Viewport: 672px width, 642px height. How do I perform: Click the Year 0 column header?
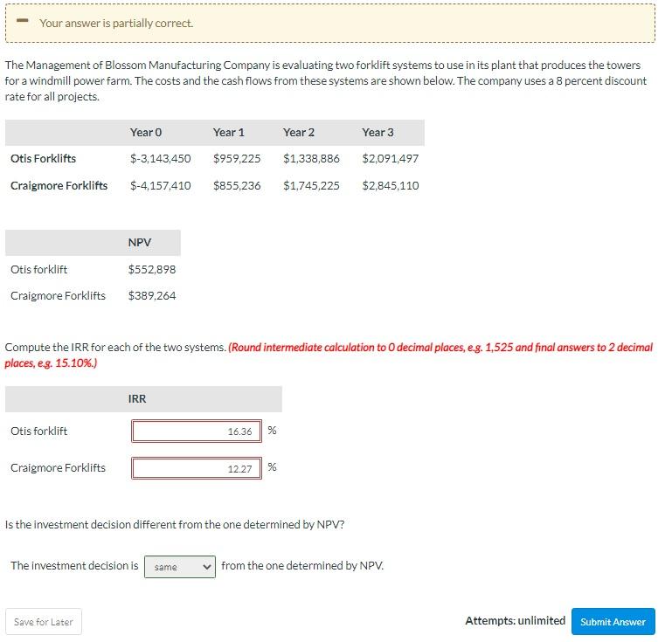point(146,133)
